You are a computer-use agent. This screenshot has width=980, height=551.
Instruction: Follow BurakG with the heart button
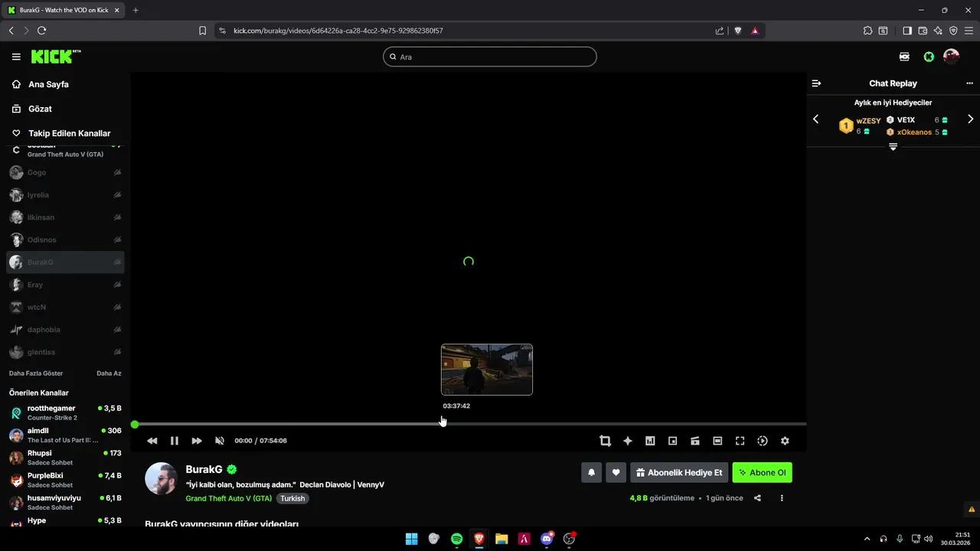click(x=616, y=473)
